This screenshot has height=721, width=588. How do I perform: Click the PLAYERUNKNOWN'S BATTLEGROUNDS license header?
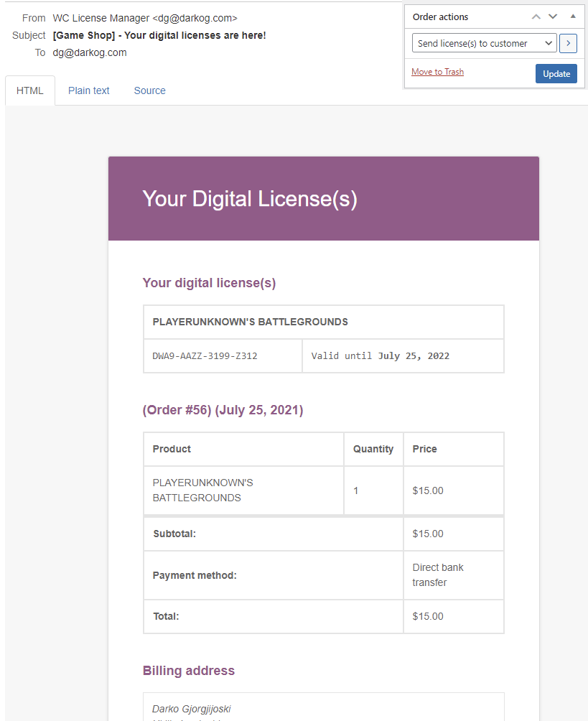[x=251, y=322]
